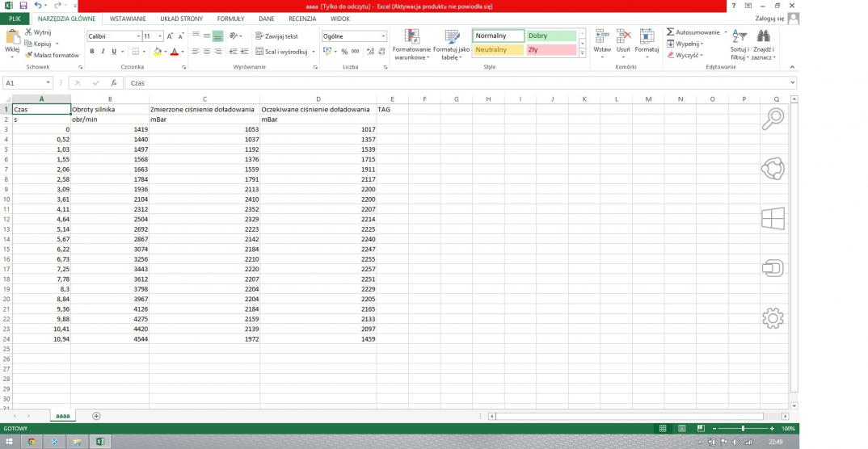
Task: Open Znajdź i zaznacz menu
Action: click(764, 44)
